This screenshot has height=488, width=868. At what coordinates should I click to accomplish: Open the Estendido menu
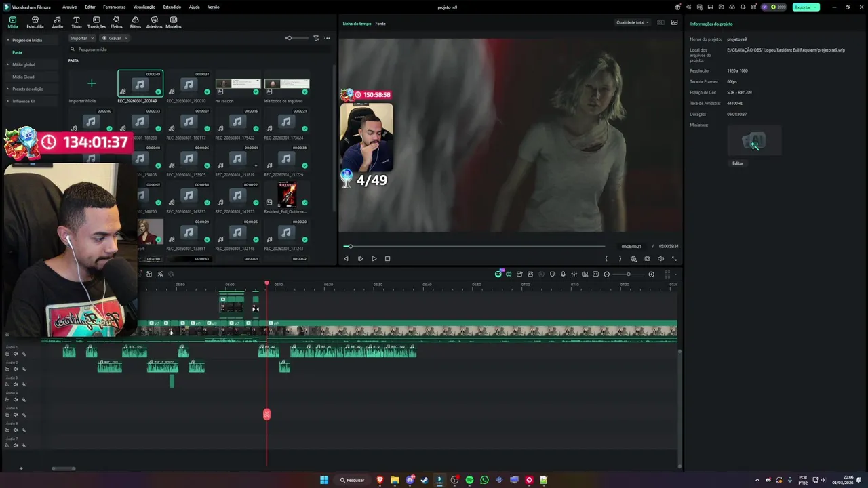click(x=172, y=7)
